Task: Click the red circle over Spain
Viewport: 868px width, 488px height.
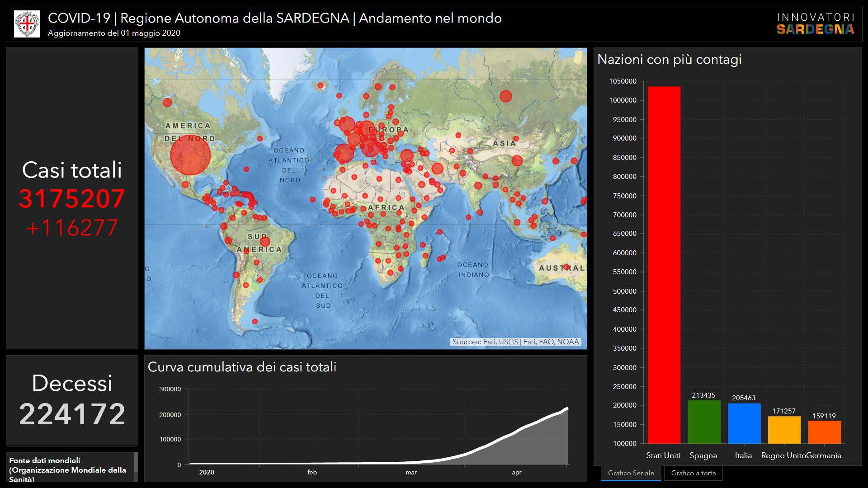Action: (344, 153)
